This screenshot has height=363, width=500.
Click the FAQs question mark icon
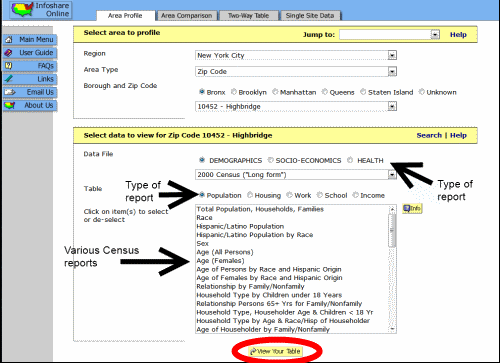[9, 66]
